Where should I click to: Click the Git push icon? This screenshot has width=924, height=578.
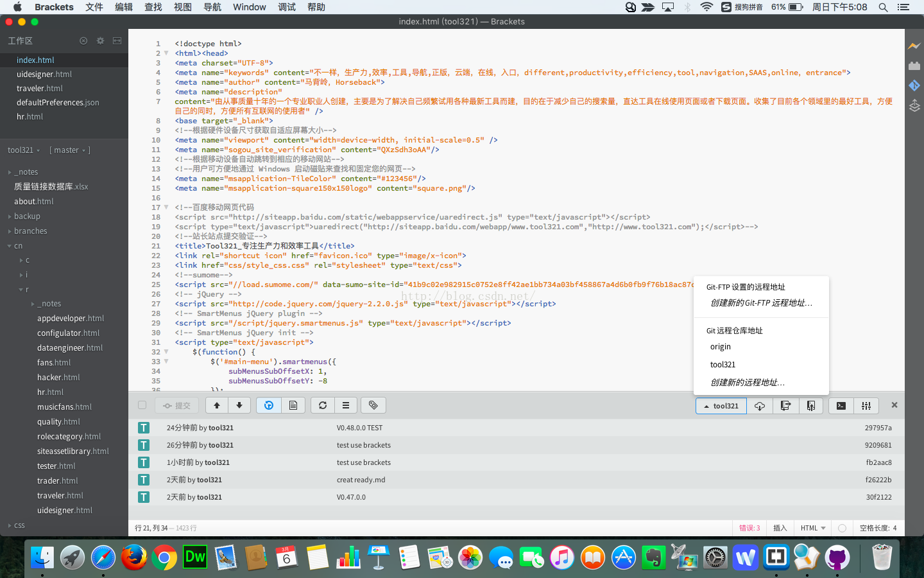(811, 406)
